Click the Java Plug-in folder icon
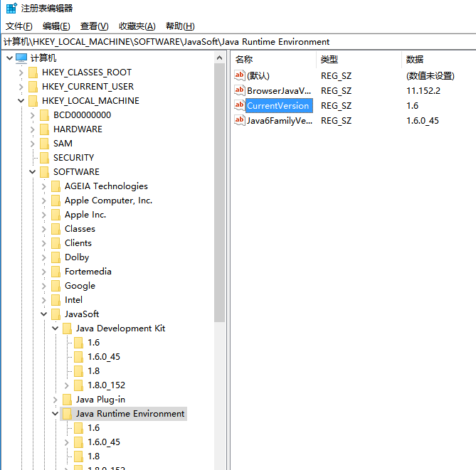This screenshot has height=470, width=476. tap(67, 400)
